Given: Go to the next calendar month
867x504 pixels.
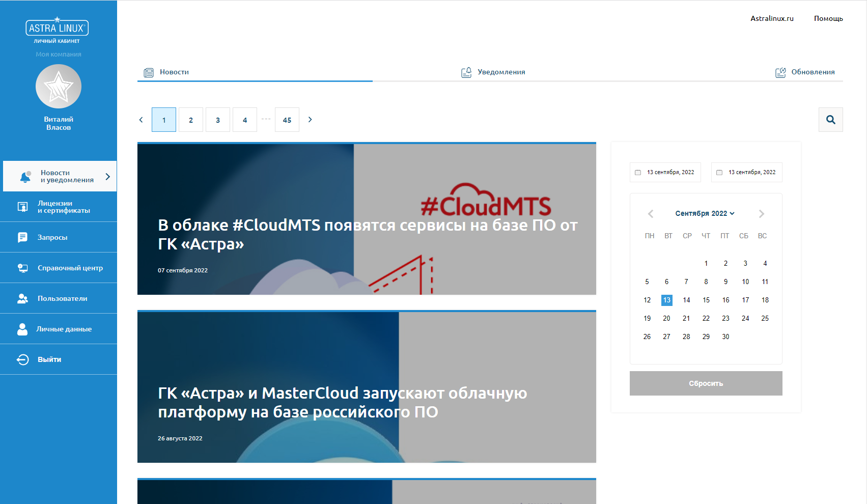Looking at the screenshot, I should (x=761, y=214).
